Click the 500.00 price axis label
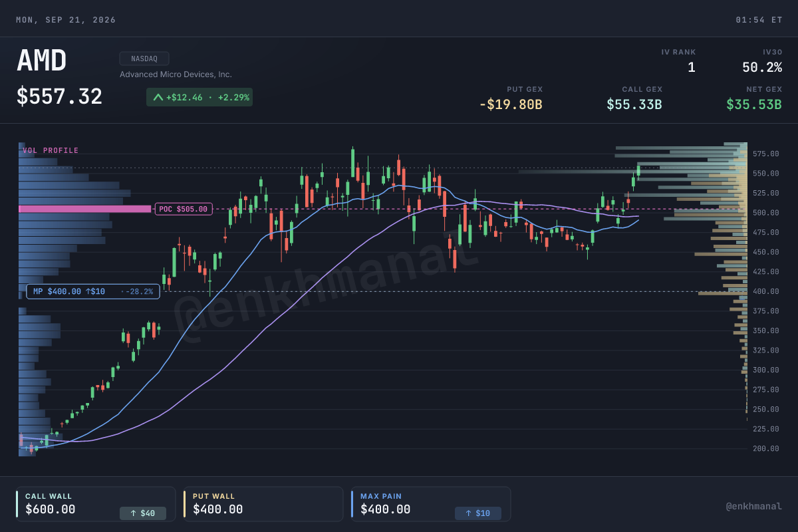This screenshot has width=798, height=532. pyautogui.click(x=766, y=212)
